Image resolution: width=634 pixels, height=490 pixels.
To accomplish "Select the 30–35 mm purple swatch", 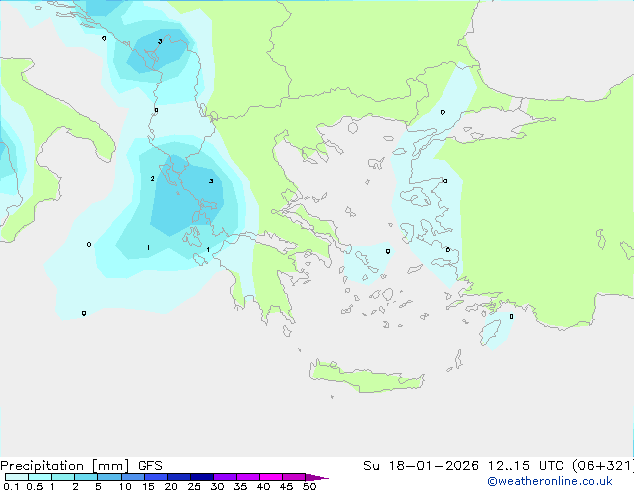I will point(224,477).
